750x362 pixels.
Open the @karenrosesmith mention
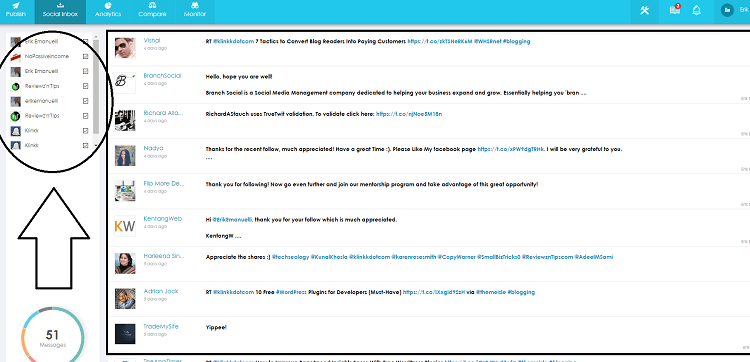(x=414, y=257)
